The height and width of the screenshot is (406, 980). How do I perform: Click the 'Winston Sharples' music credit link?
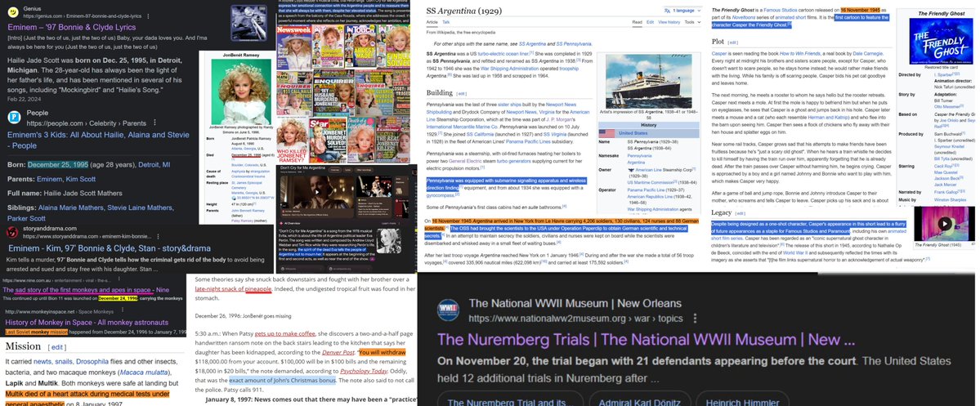pyautogui.click(x=948, y=200)
